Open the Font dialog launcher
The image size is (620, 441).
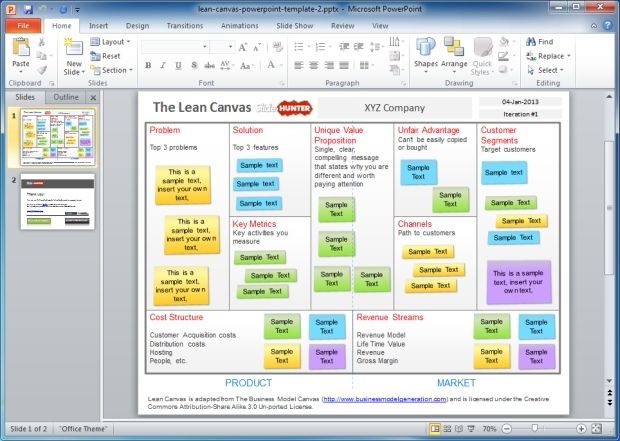(x=282, y=84)
